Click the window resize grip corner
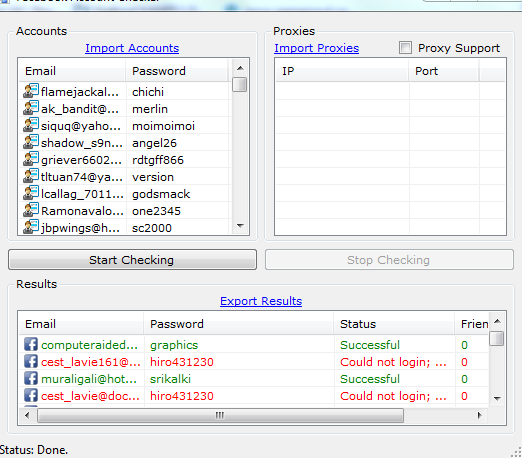 [x=516, y=452]
